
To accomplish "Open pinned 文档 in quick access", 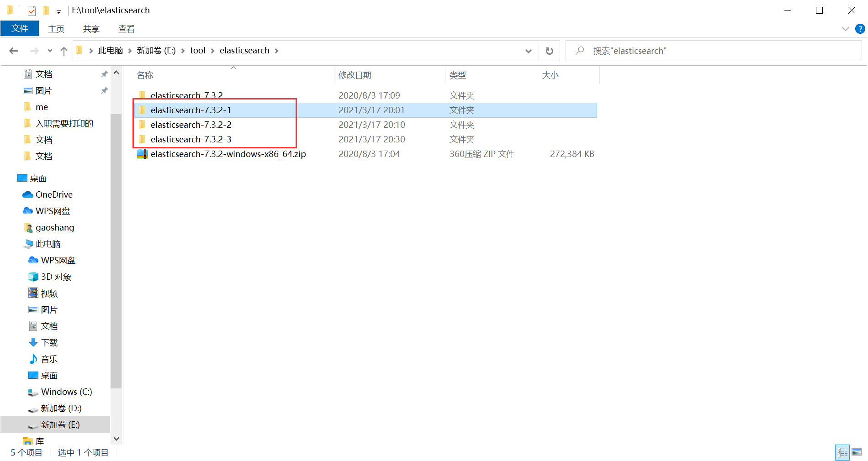I will [x=44, y=74].
